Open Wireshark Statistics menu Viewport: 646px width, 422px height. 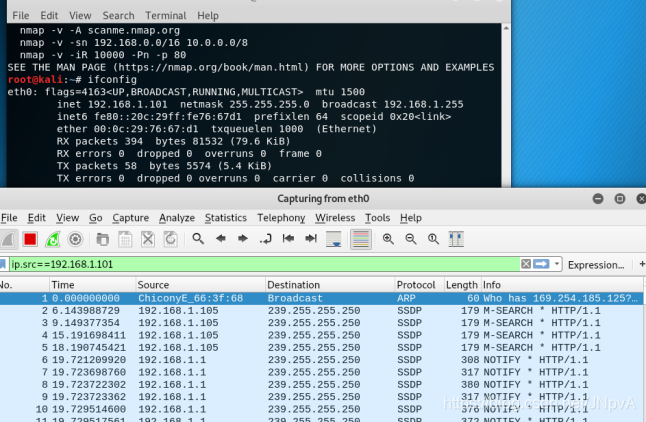pyautogui.click(x=226, y=218)
